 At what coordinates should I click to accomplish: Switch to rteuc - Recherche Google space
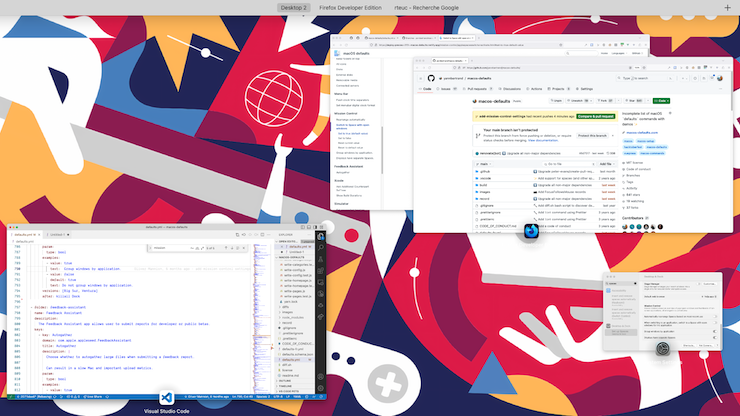click(427, 8)
